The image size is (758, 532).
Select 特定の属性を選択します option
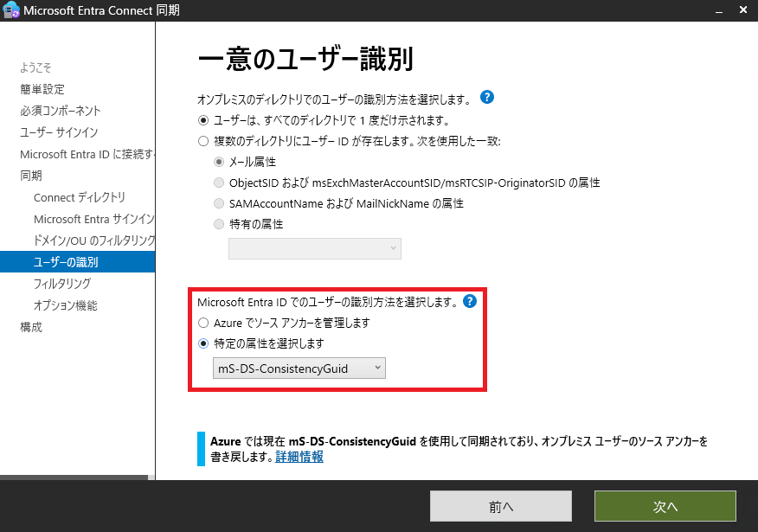click(202, 342)
